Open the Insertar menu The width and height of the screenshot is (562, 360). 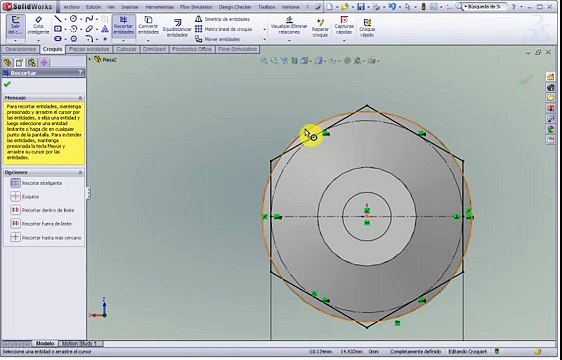(x=130, y=7)
